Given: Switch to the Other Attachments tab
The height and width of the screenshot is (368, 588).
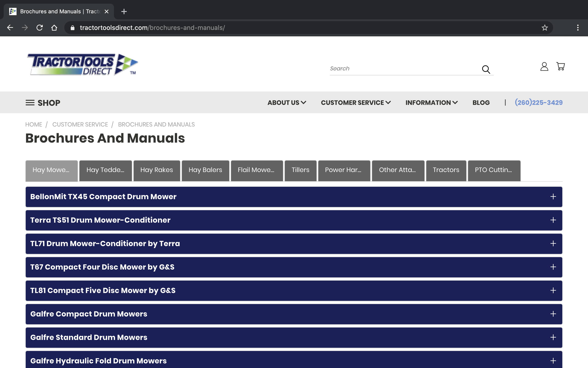Looking at the screenshot, I should pos(398,171).
